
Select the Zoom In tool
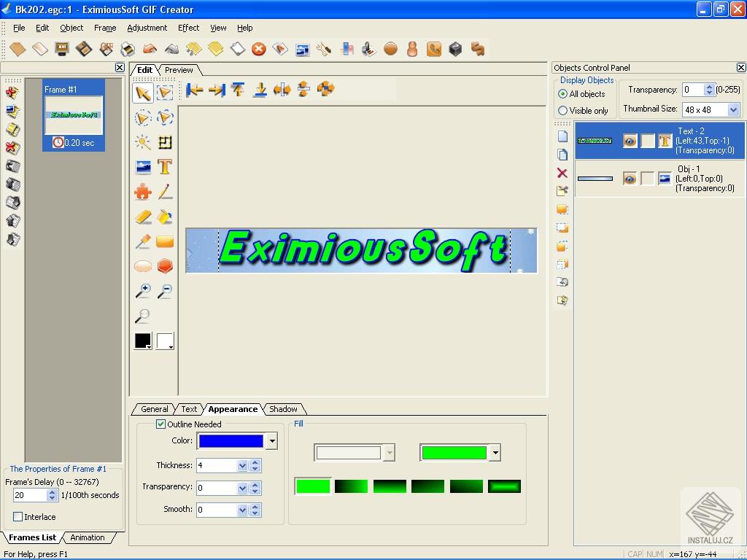click(x=143, y=291)
